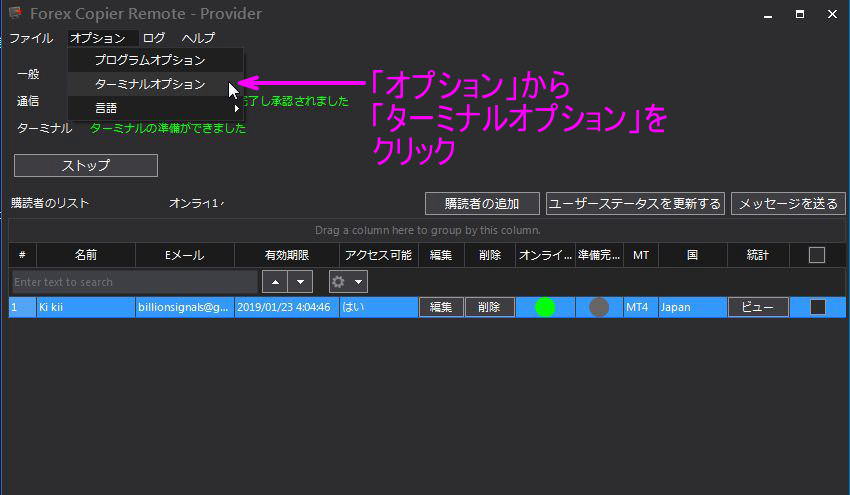Sort by the Eメール column header
850x495 pixels.
(184, 255)
